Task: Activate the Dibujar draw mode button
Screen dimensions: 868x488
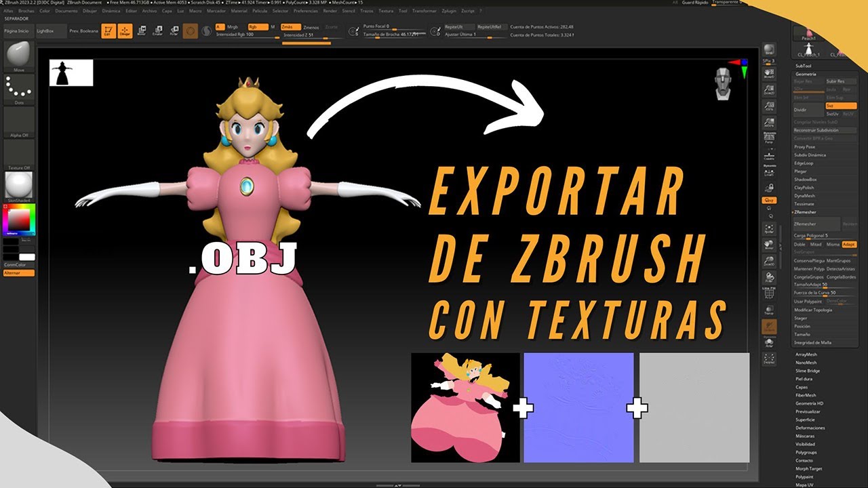Action: pos(125,30)
